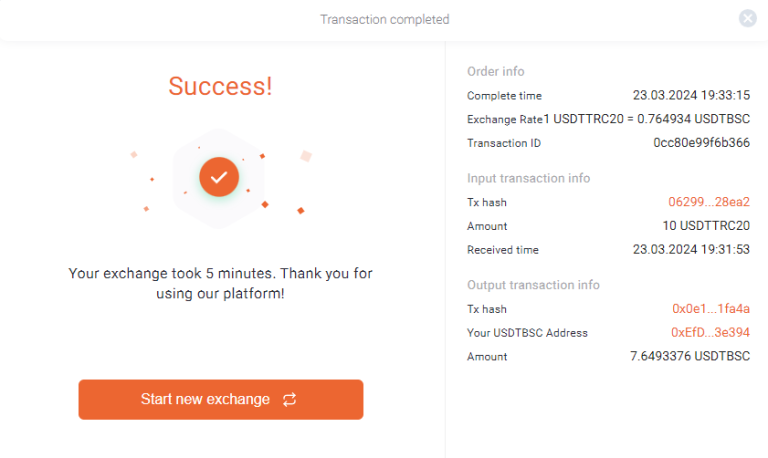Close the Transaction completed dialog
This screenshot has height=458, width=768.
click(747, 18)
